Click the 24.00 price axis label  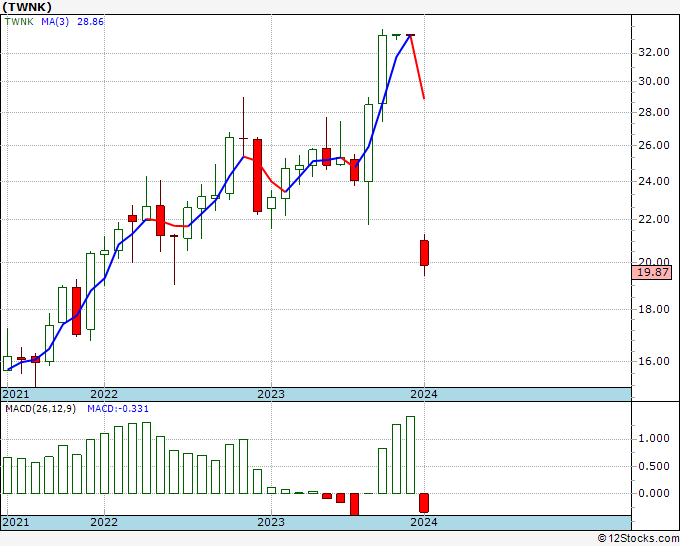coord(654,181)
